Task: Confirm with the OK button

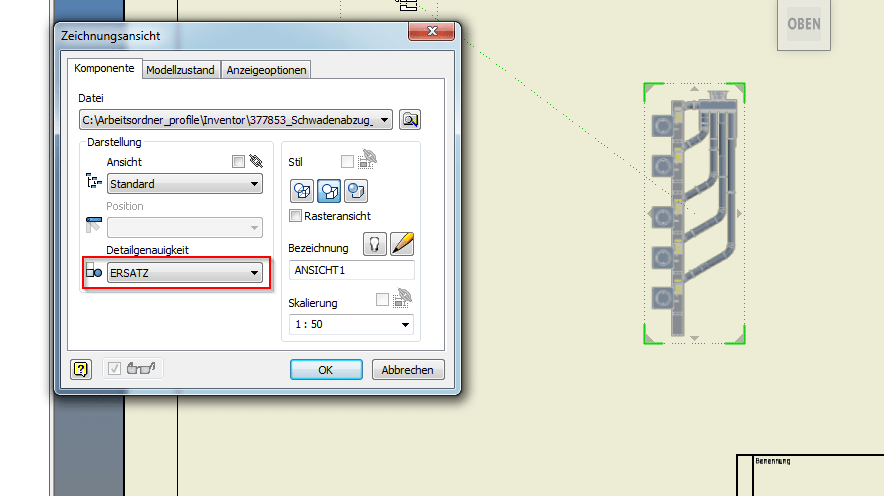Action: [x=326, y=370]
